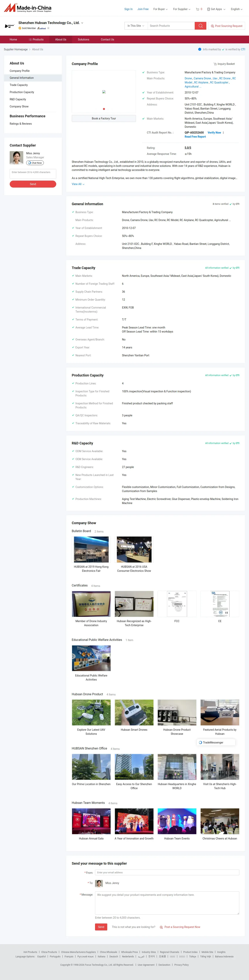Screen dimensions: 249x980
Task: Open the Member of Drone Industry Association certificate
Action: coord(91,604)
